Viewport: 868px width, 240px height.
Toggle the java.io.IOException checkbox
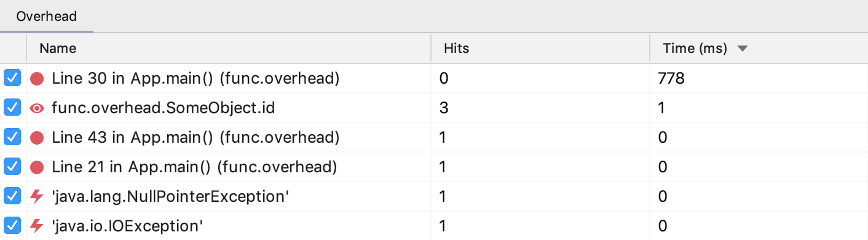12,226
